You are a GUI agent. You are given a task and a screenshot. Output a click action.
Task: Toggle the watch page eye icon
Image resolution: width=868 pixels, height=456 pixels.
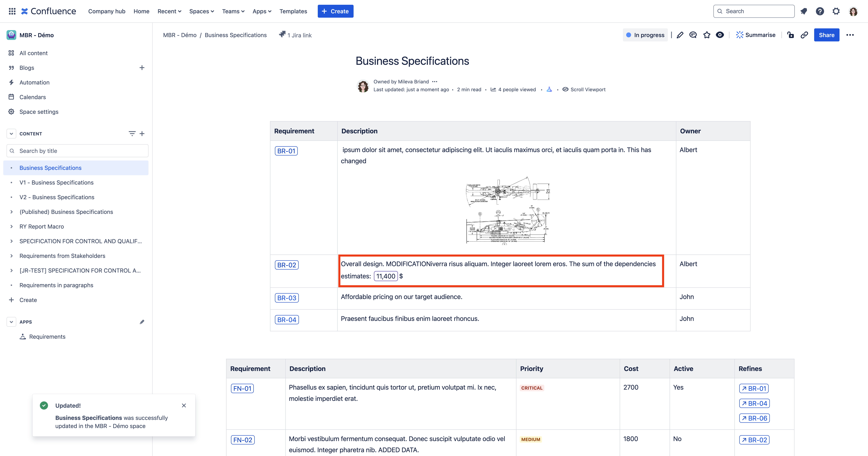tap(720, 35)
